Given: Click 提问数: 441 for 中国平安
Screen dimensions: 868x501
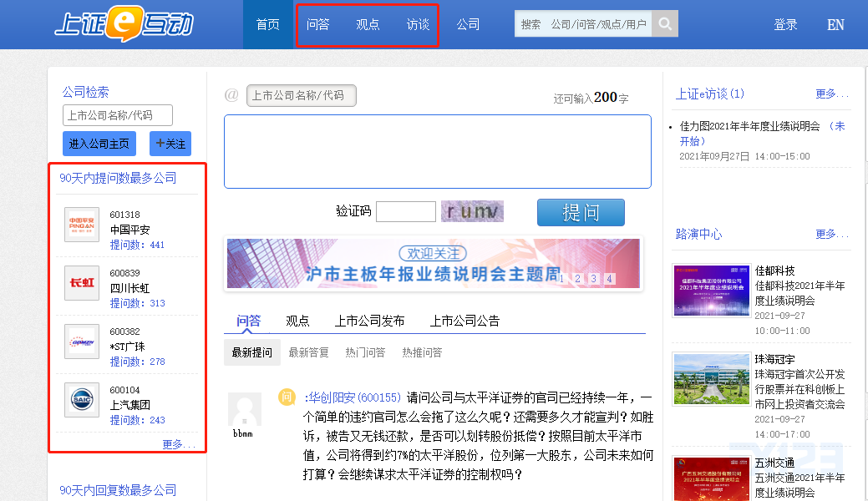Looking at the screenshot, I should pos(137,245).
